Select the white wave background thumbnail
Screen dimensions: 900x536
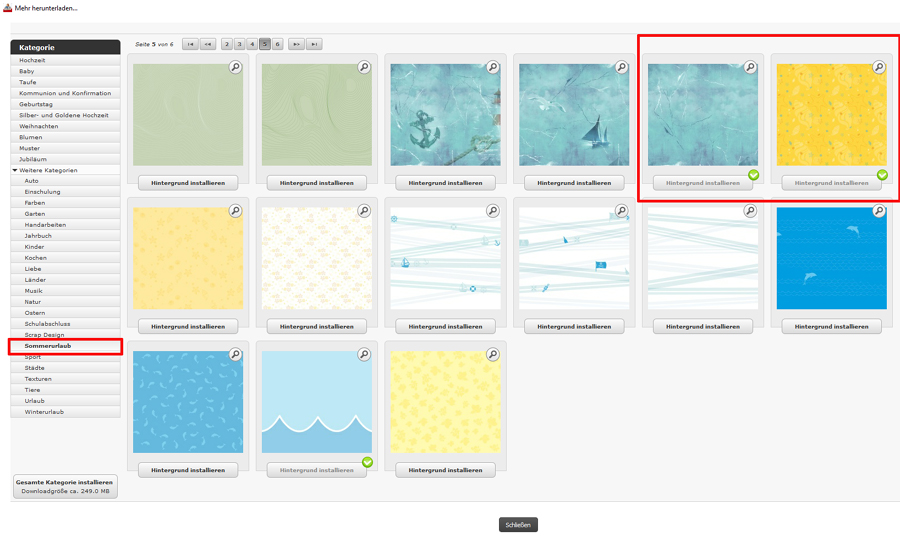click(x=317, y=402)
